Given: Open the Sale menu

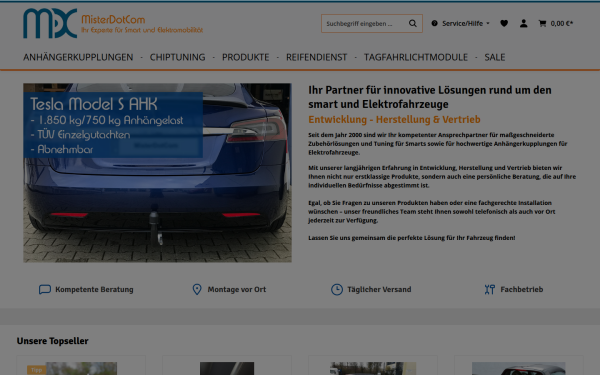Looking at the screenshot, I should pyautogui.click(x=495, y=57).
